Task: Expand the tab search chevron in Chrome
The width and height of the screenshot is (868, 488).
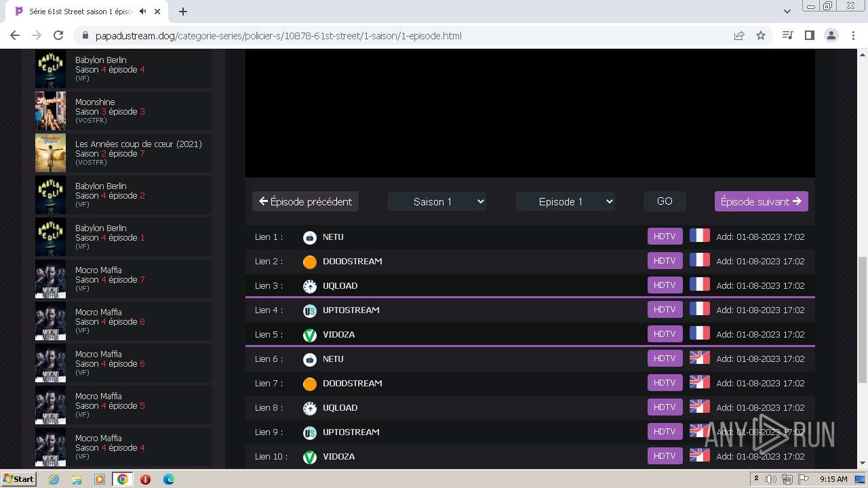Action: [x=787, y=12]
